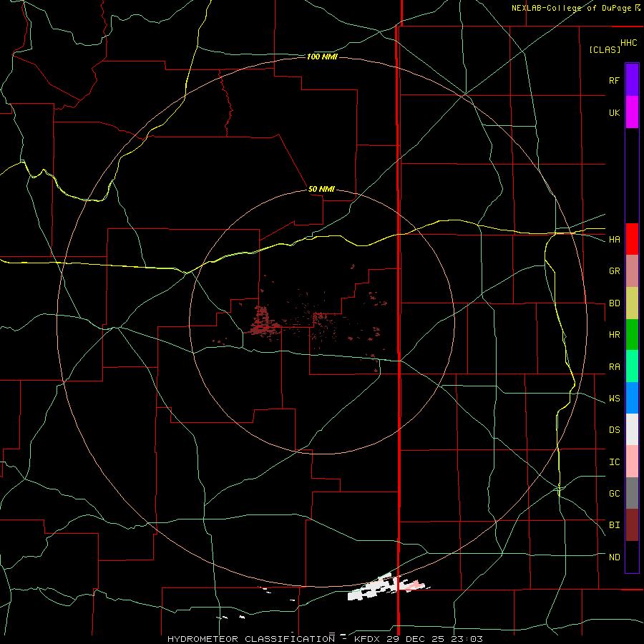Click the "BI" legend label text
The width and height of the screenshot is (644, 644).
[615, 525]
